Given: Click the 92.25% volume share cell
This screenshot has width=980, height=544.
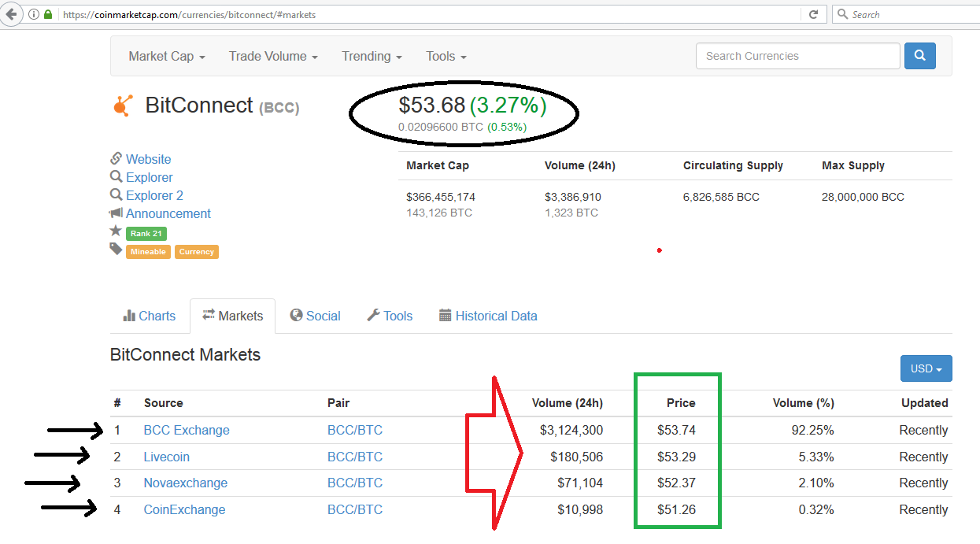Looking at the screenshot, I should click(x=812, y=430).
